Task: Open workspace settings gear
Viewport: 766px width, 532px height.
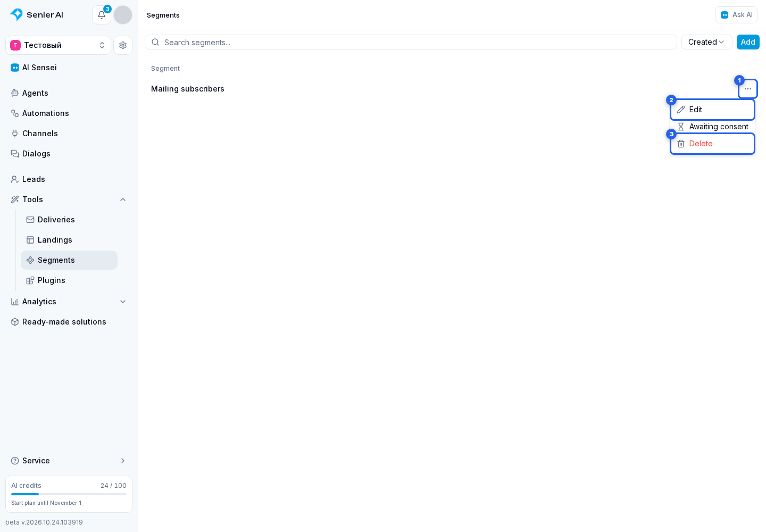Action: [123, 45]
